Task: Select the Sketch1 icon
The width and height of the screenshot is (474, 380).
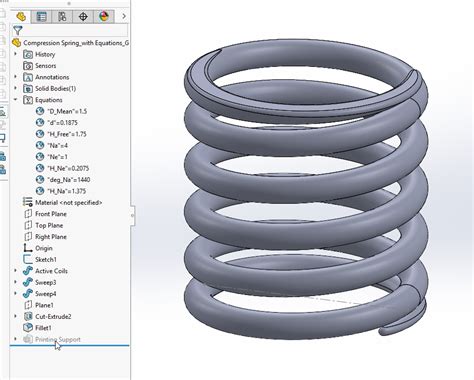Action: coord(28,259)
